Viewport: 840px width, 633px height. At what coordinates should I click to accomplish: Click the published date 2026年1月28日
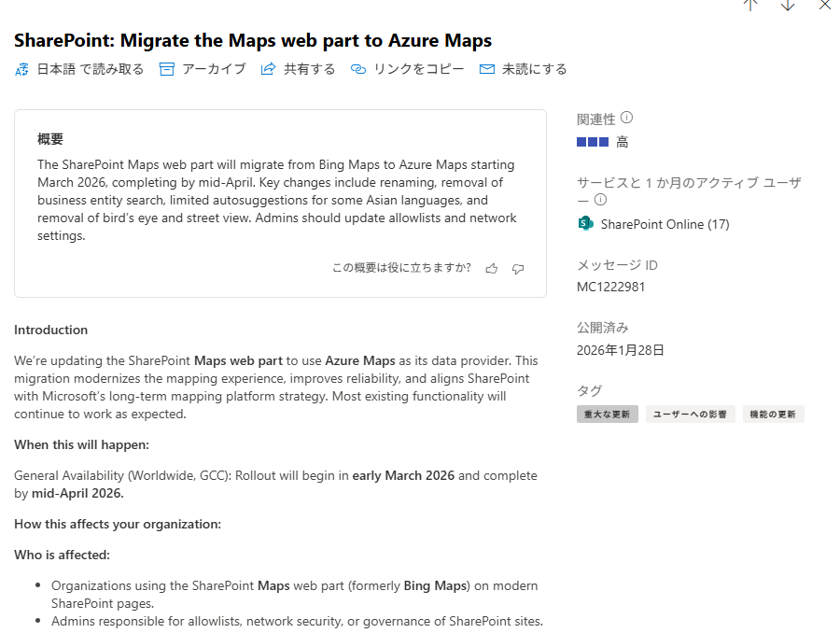point(619,350)
